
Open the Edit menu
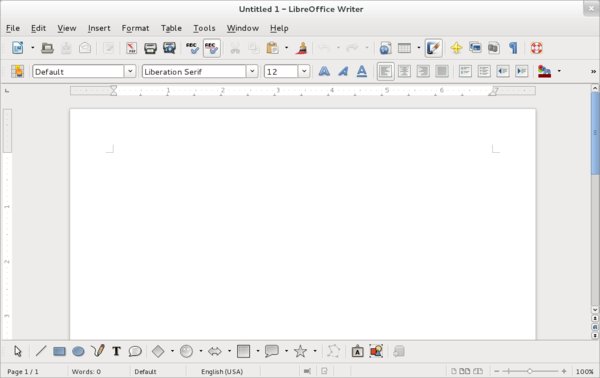pos(38,28)
